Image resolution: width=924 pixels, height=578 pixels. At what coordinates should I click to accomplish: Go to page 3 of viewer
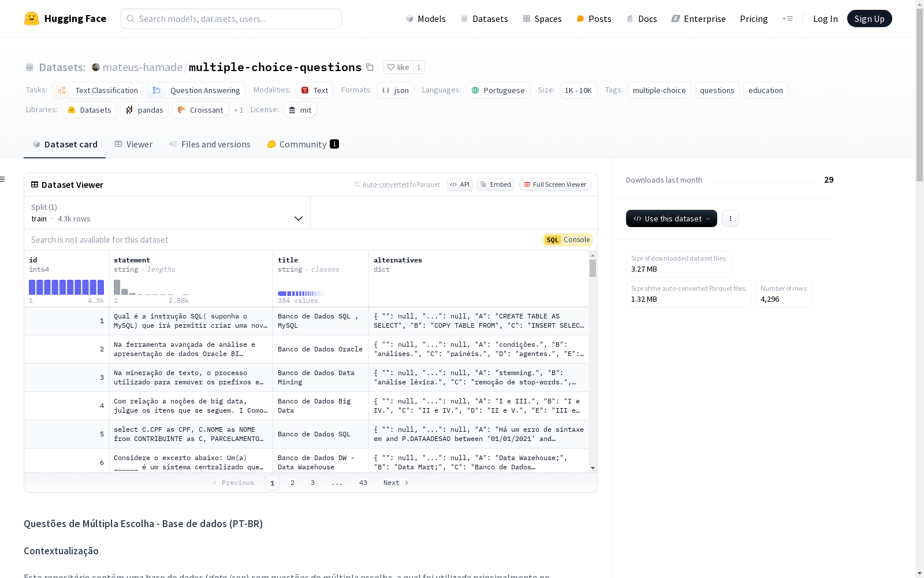[312, 483]
